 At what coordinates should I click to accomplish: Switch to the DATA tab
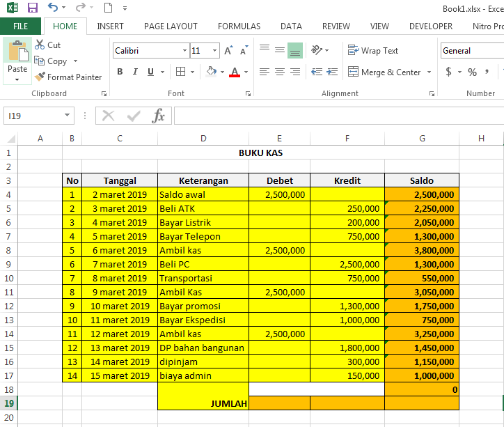click(291, 26)
